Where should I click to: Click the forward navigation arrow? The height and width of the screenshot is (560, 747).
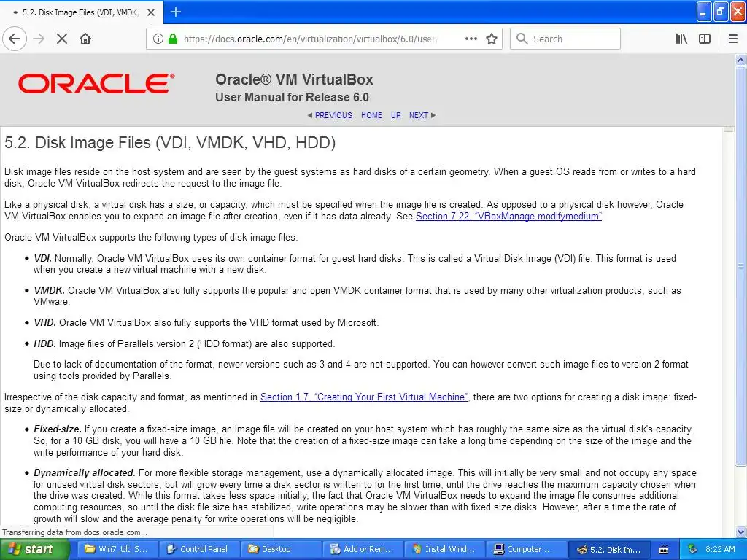[39, 39]
